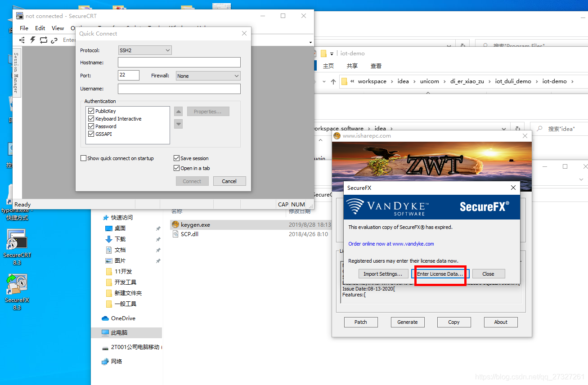The width and height of the screenshot is (588, 385).
Task: Click iot_duli_demo in the address bar
Action: pyautogui.click(x=513, y=81)
